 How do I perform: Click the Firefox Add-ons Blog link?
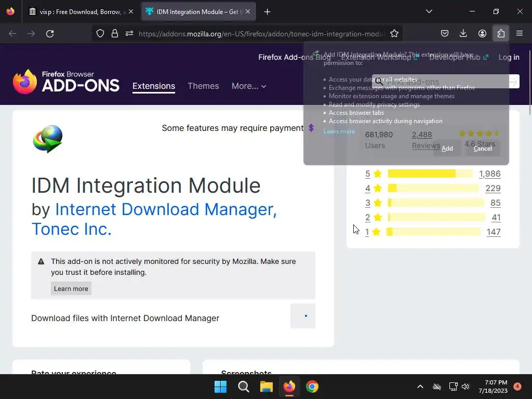[294, 57]
